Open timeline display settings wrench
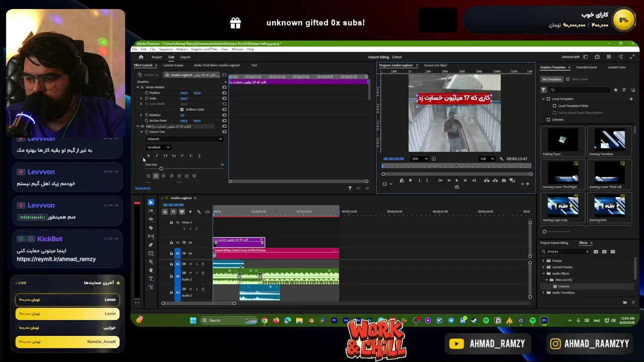This screenshot has height=362, width=644. 199,212
